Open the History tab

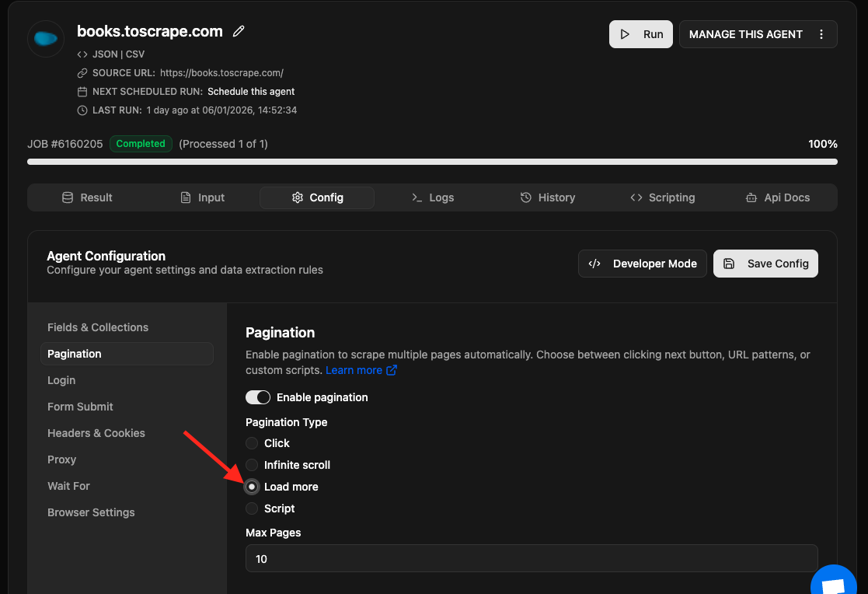coord(548,197)
